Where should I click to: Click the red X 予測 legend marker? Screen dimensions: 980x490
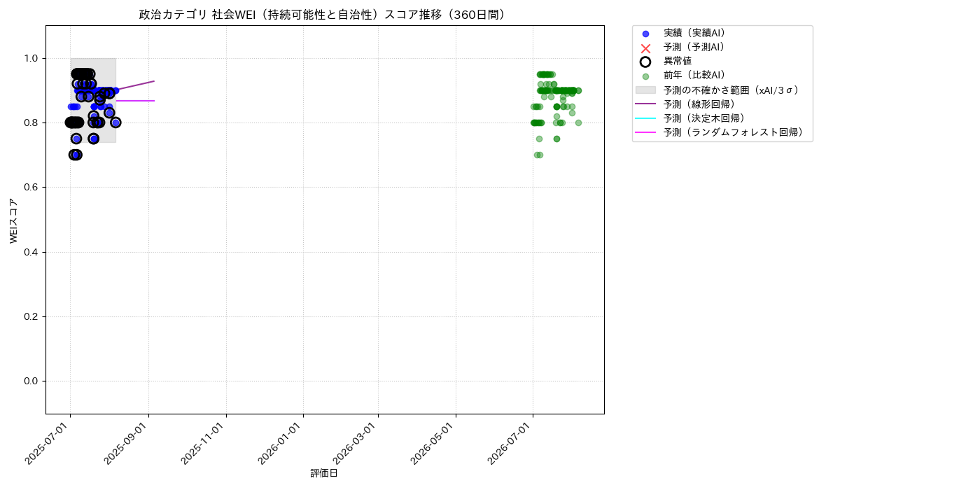645,48
